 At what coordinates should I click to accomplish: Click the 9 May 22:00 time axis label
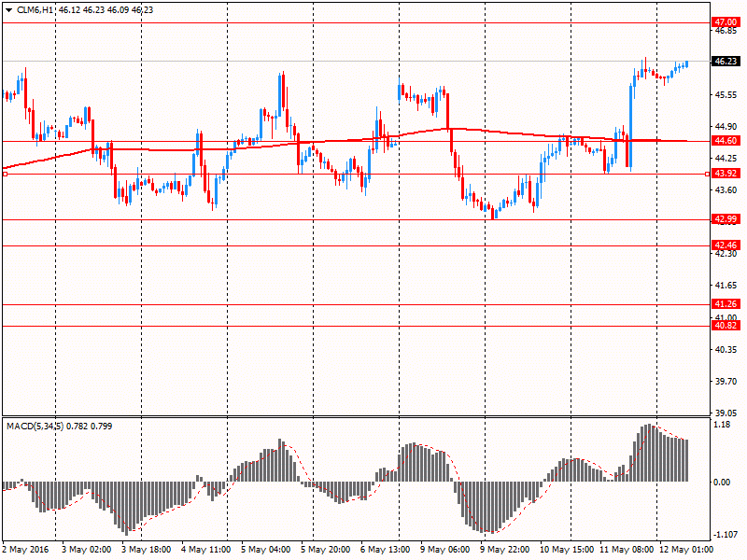(x=504, y=550)
